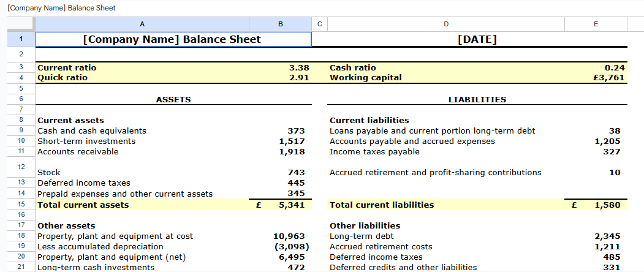Click the Cash and cash equivalents cell

pos(92,130)
